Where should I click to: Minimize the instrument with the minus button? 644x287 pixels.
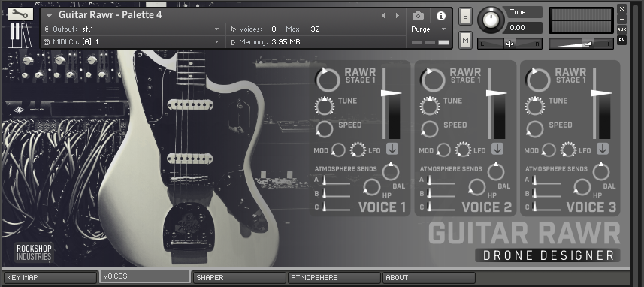pyautogui.click(x=621, y=20)
